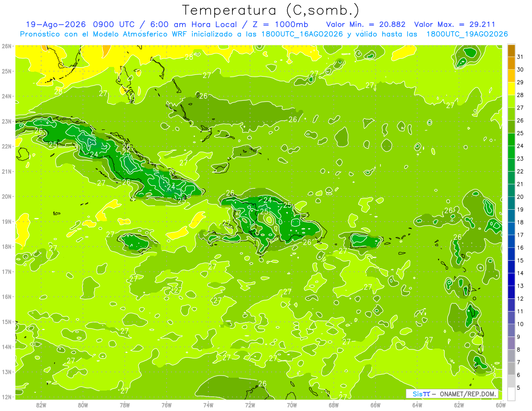The image size is (532, 411).
Task: Click the longitude axis label "82W"
Action: point(41,405)
